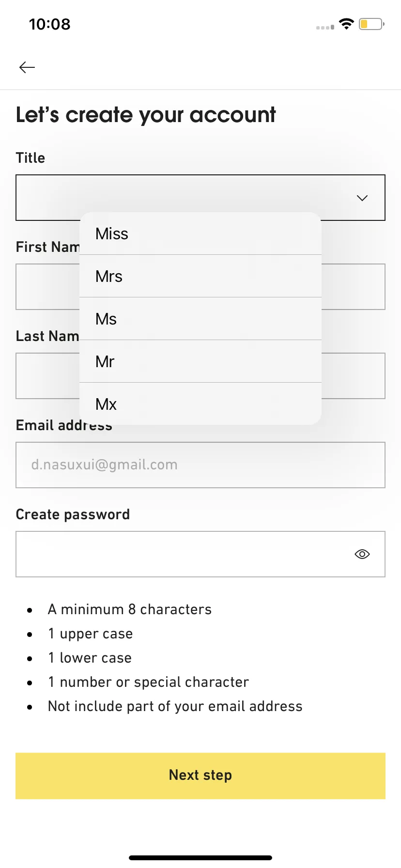Pick the Ms title option
Image resolution: width=401 pixels, height=868 pixels.
[200, 319]
